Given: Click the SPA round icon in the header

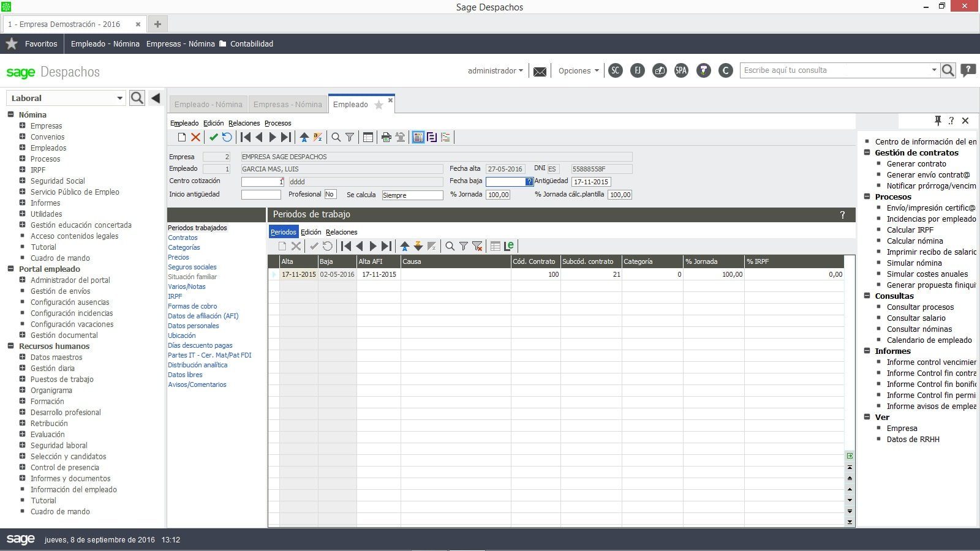Looking at the screenshot, I should pyautogui.click(x=681, y=70).
